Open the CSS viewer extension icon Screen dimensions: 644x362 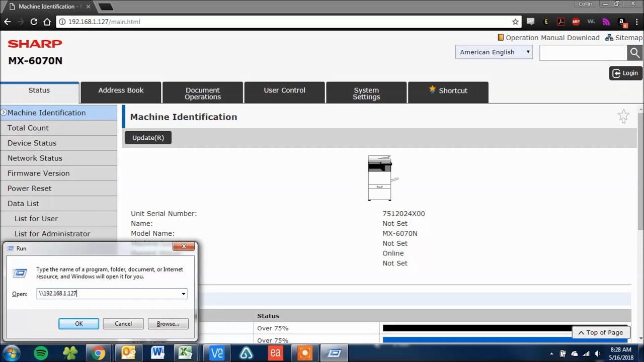531,22
